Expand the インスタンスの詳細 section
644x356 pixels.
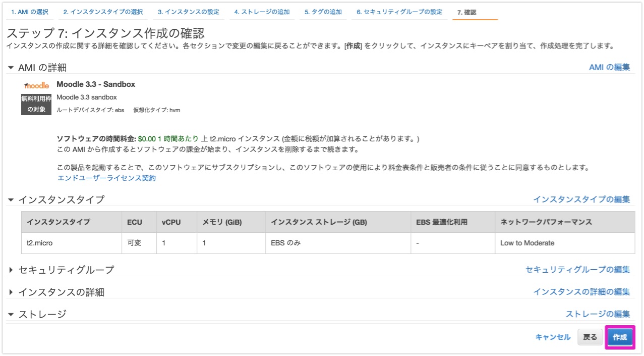(11, 292)
